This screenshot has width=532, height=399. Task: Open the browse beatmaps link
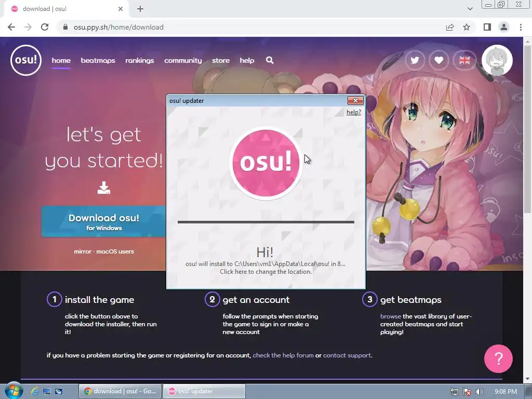(x=391, y=316)
